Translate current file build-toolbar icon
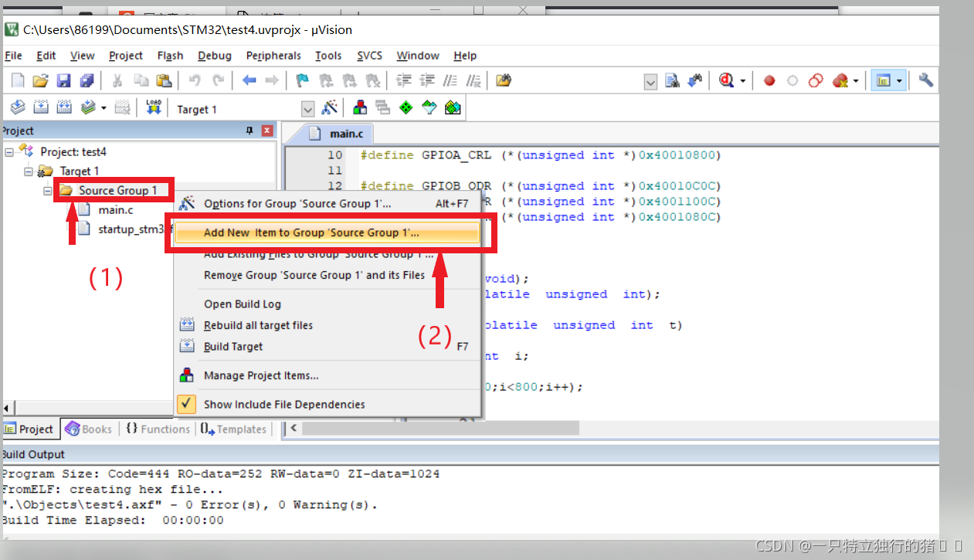 pyautogui.click(x=17, y=108)
